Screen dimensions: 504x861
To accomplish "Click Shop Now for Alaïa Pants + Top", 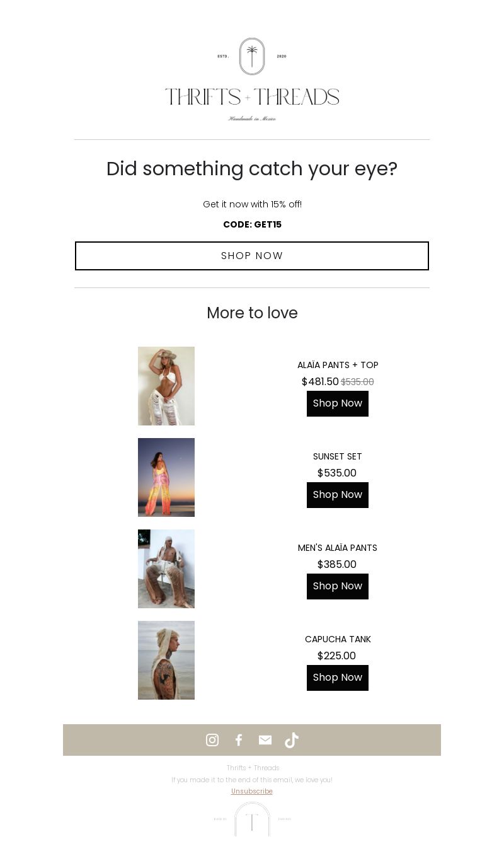I will pyautogui.click(x=338, y=403).
